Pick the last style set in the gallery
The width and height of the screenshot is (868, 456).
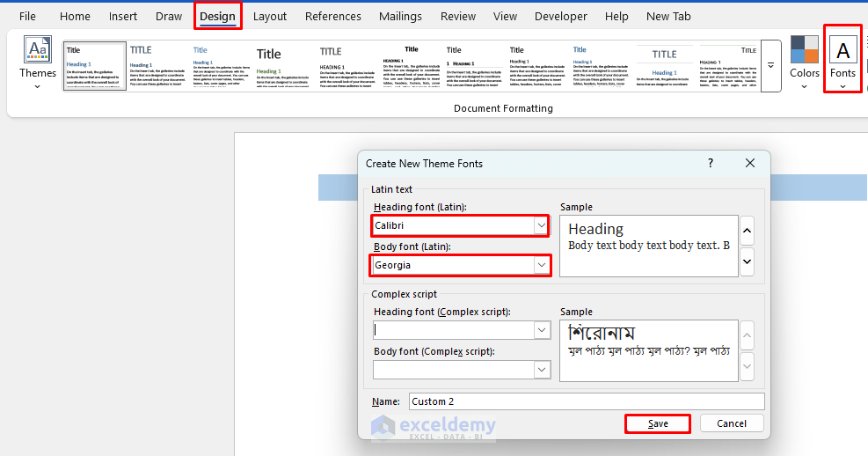[727, 67]
